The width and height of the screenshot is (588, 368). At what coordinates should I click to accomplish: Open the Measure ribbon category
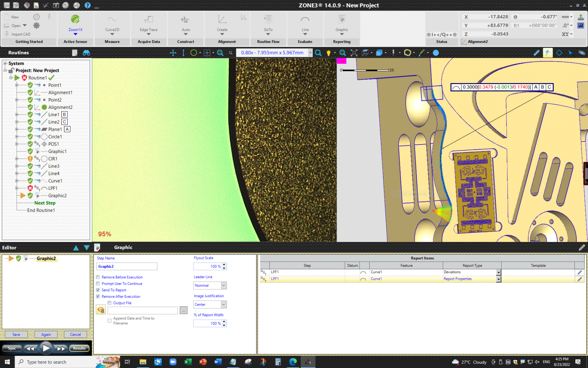tap(112, 42)
